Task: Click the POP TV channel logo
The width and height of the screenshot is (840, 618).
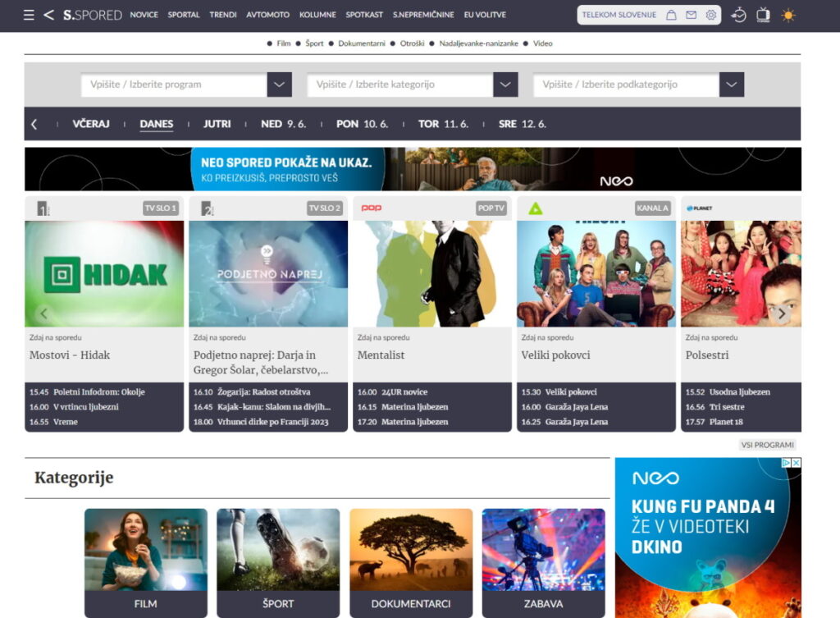Action: pyautogui.click(x=372, y=208)
